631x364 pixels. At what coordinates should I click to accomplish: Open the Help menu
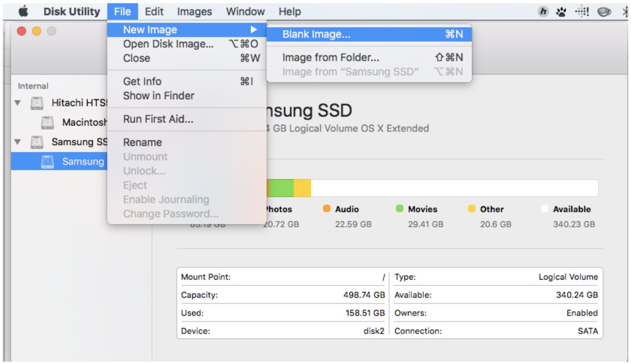290,12
